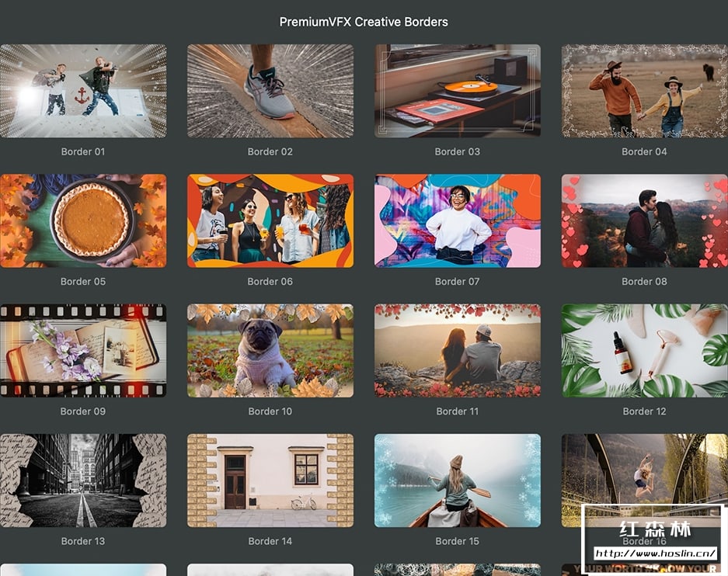The width and height of the screenshot is (728, 576).
Task: Click the PremiumVFX Creative Borders title
Action: coord(364,22)
